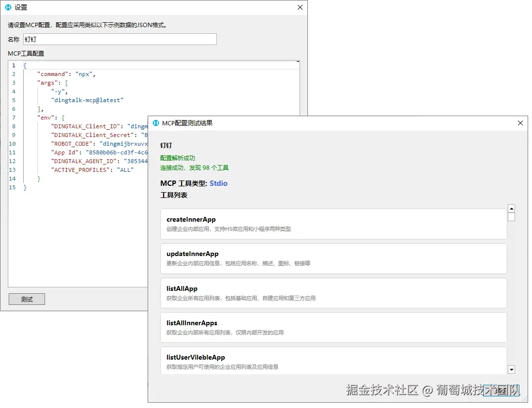Select the updateInnerApp tool card
532x408 pixels.
334,258
